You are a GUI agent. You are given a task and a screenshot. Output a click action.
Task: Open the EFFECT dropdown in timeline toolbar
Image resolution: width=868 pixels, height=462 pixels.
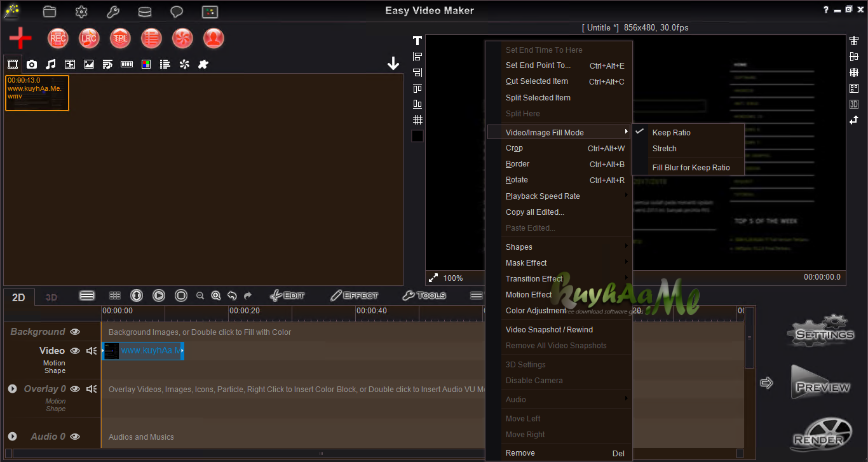pyautogui.click(x=355, y=296)
